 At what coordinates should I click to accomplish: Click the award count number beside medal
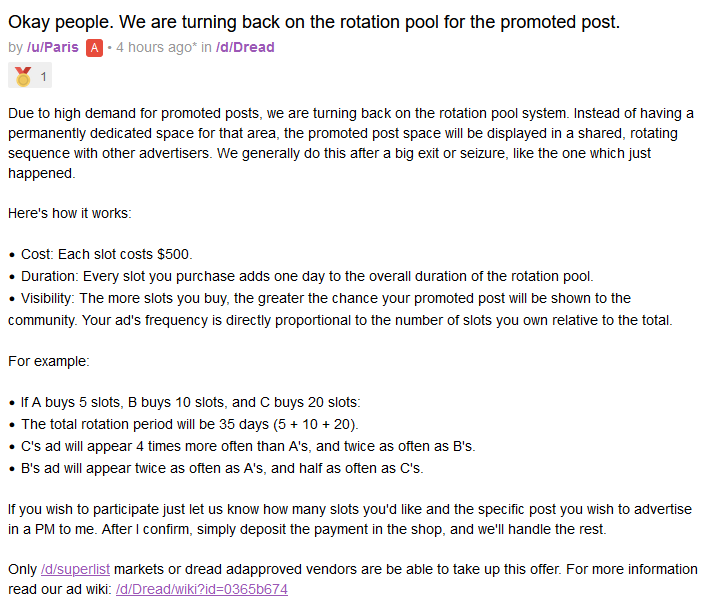[x=44, y=76]
